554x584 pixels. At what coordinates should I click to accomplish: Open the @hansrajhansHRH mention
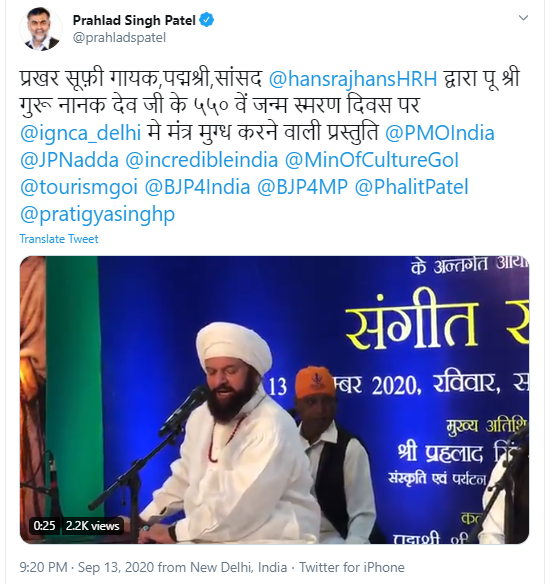(x=352, y=79)
